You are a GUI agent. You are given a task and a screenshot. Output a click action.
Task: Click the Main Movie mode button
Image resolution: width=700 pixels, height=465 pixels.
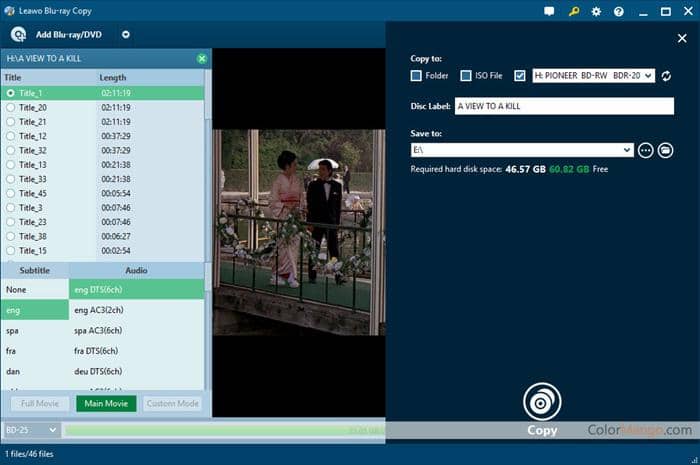click(x=106, y=404)
